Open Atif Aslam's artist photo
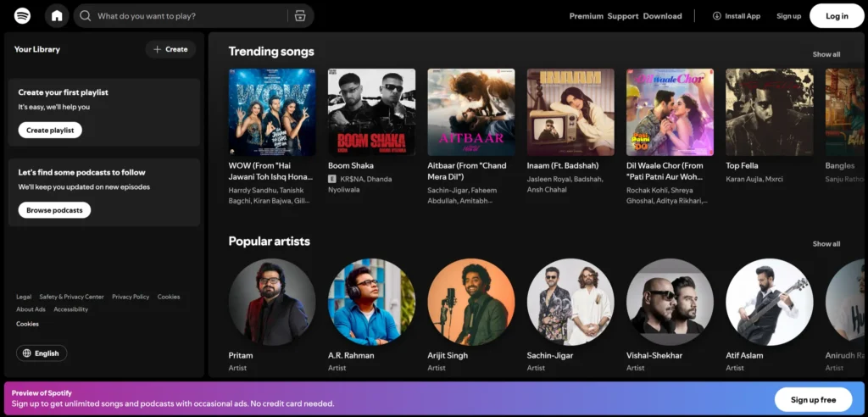Screen dimensions: 868x417 point(770,302)
